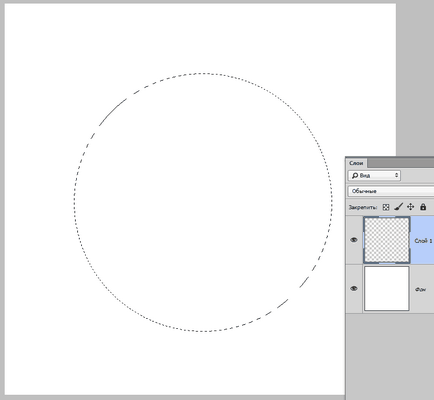Click magnifier icon in Вид filter
The height and width of the screenshot is (400, 434).
(x=355, y=175)
